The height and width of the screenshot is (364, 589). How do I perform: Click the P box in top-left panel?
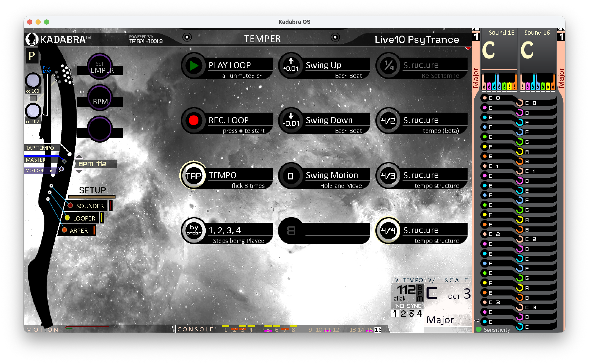point(32,56)
